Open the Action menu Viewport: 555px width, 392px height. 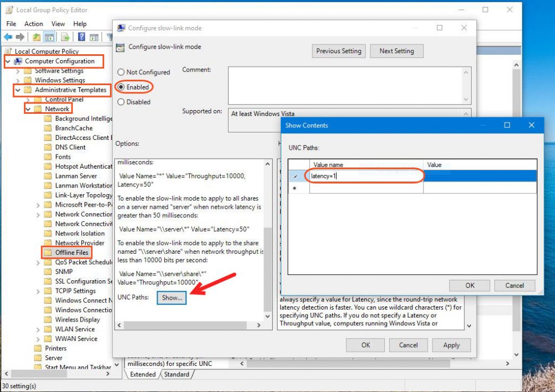pos(34,23)
